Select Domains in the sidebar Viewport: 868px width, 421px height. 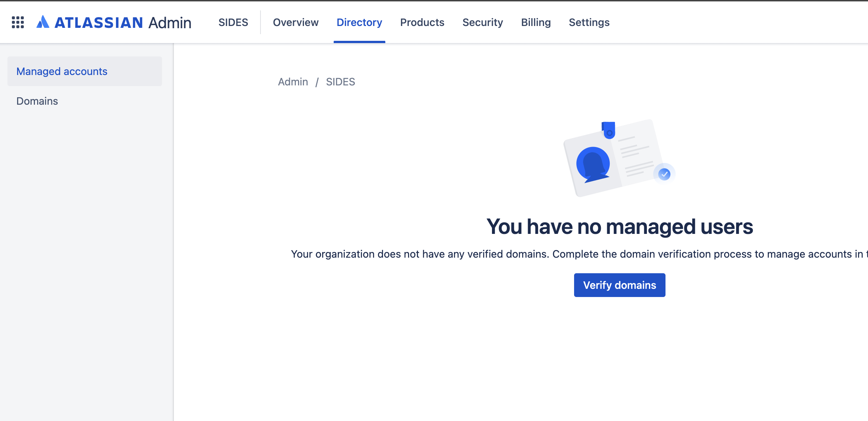pyautogui.click(x=37, y=101)
